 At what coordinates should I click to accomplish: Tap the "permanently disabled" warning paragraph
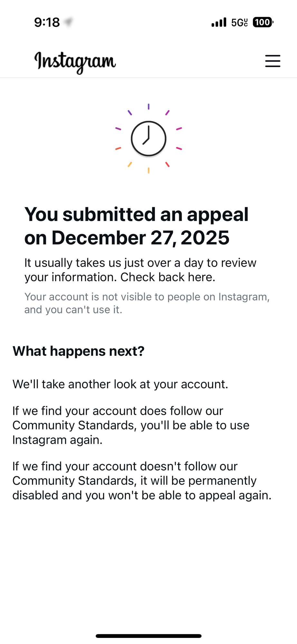click(142, 481)
